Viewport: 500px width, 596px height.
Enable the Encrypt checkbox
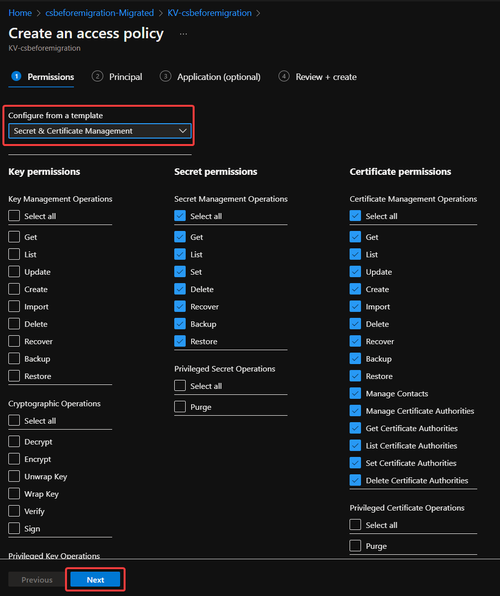[14, 459]
